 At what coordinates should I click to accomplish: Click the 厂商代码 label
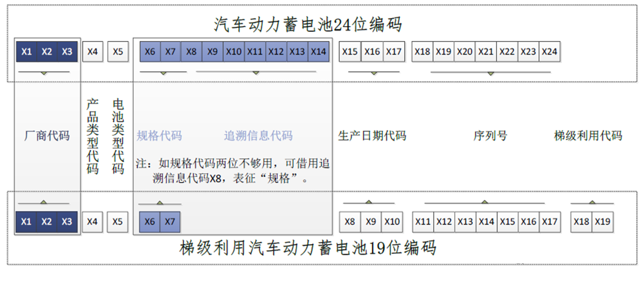(47, 136)
